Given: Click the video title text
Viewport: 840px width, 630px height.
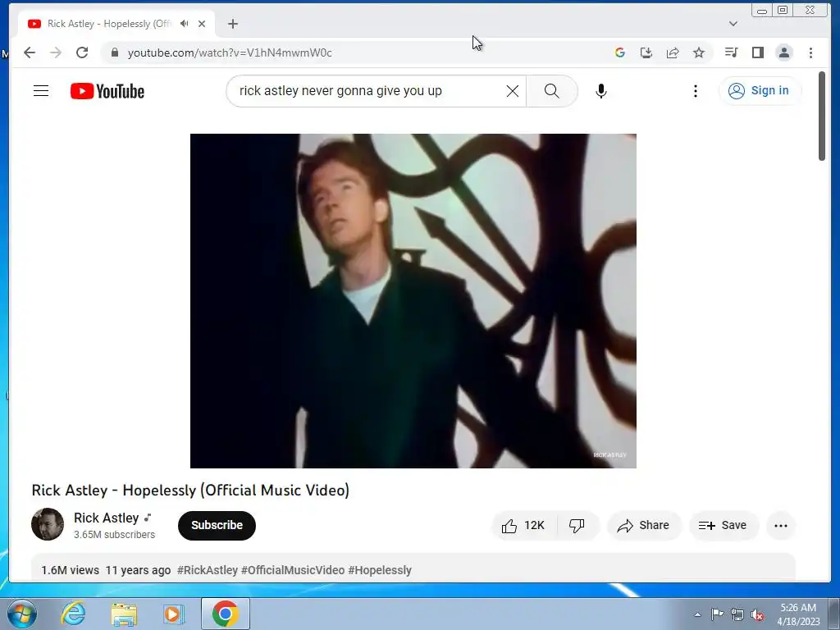Looking at the screenshot, I should (x=190, y=491).
